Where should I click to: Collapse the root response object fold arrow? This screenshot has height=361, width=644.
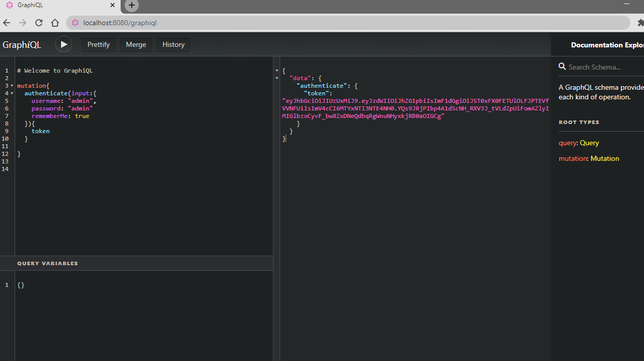[x=277, y=71]
